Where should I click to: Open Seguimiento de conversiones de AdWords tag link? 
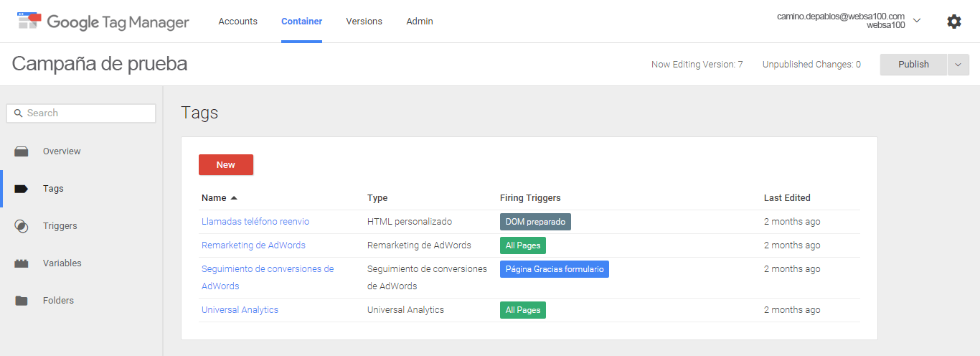pos(268,278)
